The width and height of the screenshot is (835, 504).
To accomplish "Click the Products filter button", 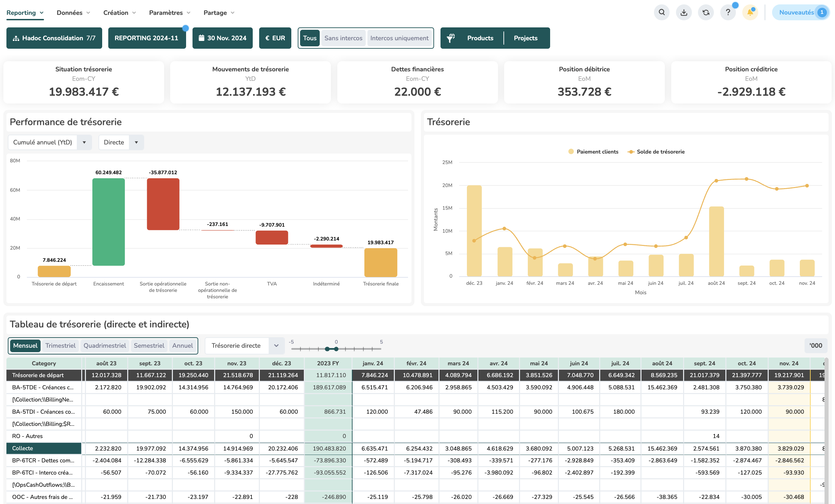I will pyautogui.click(x=480, y=38).
